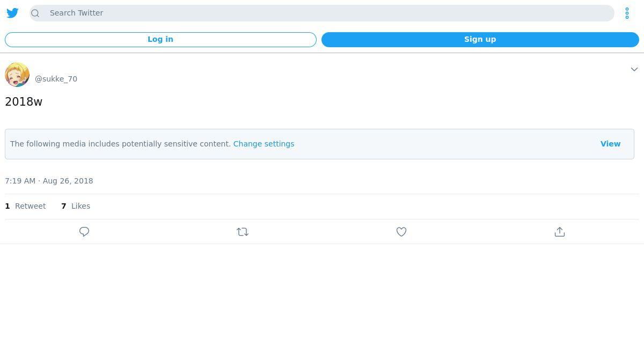
Task: Open the sukke_70 profile avatar
Action: pyautogui.click(x=17, y=75)
